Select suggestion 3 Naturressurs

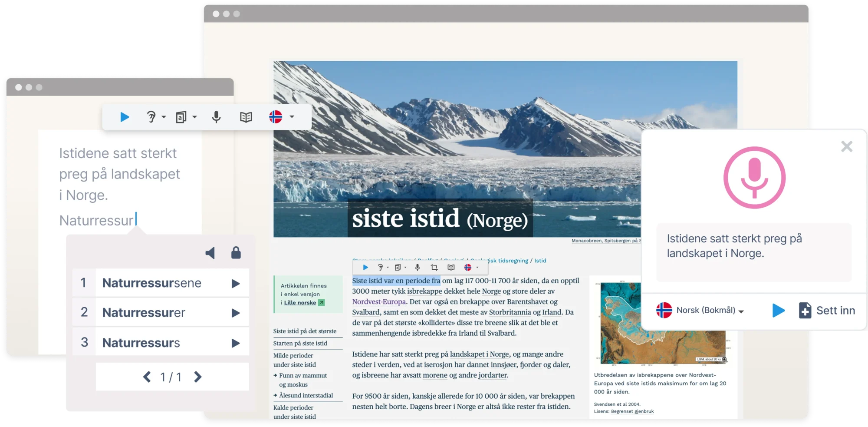[161, 342]
